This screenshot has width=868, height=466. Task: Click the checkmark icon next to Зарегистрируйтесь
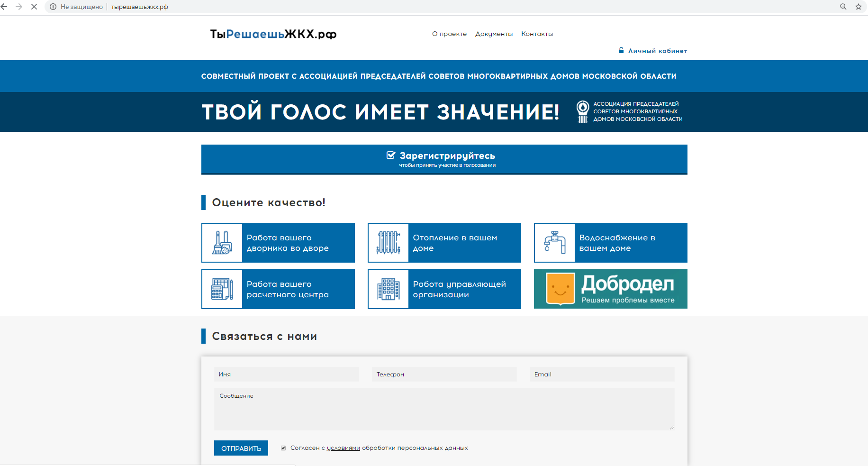391,155
